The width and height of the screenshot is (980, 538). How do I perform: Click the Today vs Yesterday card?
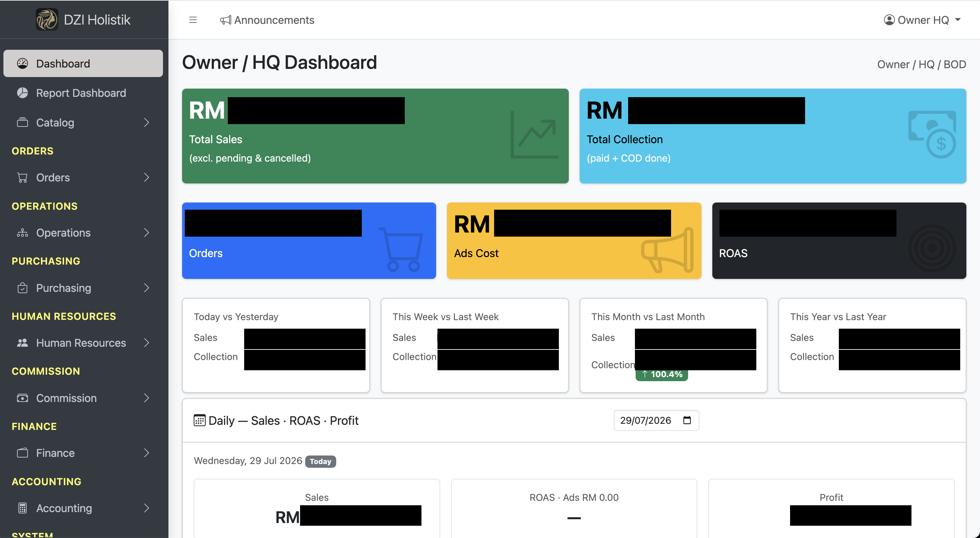click(276, 345)
